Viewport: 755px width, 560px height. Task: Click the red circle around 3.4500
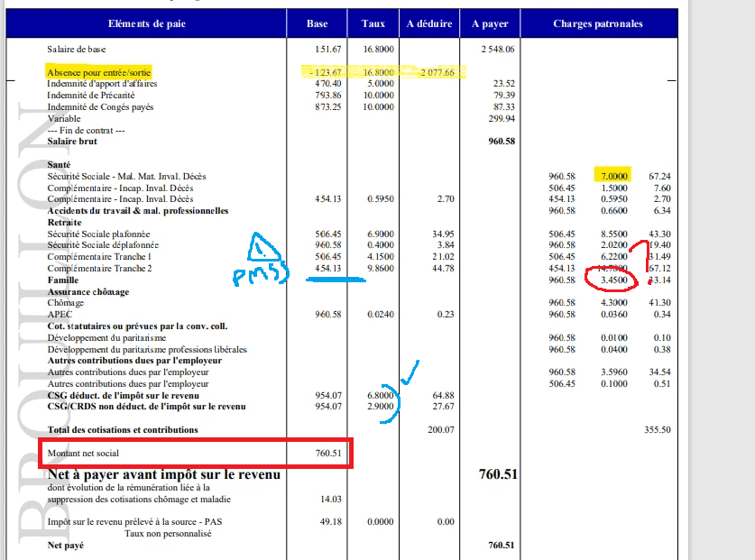tap(612, 279)
